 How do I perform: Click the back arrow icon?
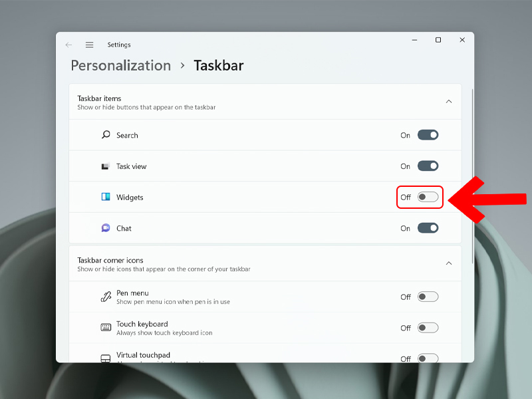69,45
